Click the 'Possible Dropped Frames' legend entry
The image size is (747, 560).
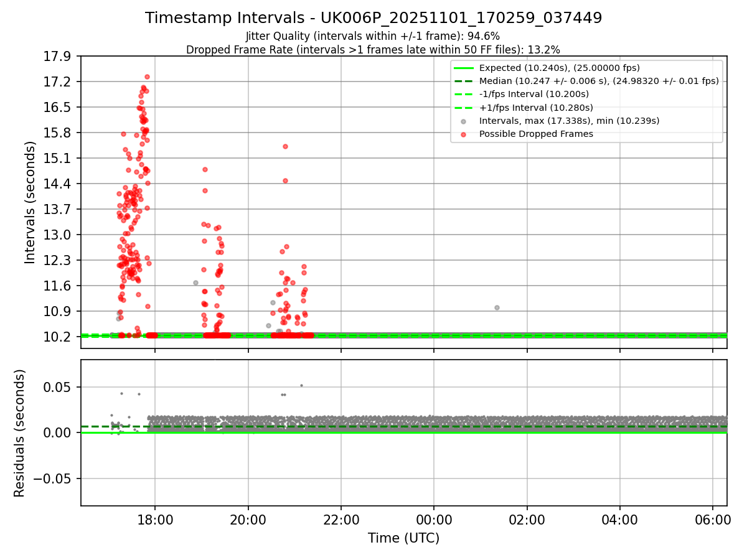[x=536, y=134]
